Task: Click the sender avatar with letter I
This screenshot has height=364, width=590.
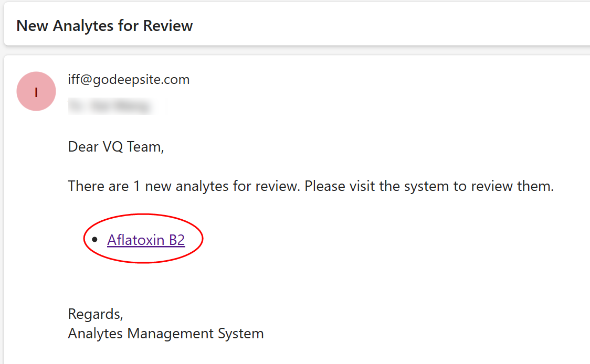Action: click(x=36, y=92)
